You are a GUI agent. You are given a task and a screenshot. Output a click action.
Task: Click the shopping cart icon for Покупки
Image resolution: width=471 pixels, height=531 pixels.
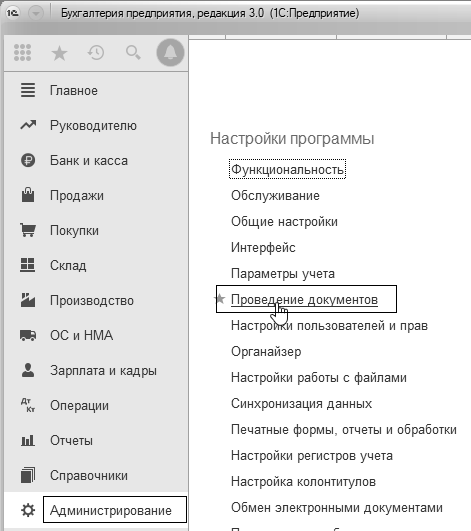(x=28, y=230)
